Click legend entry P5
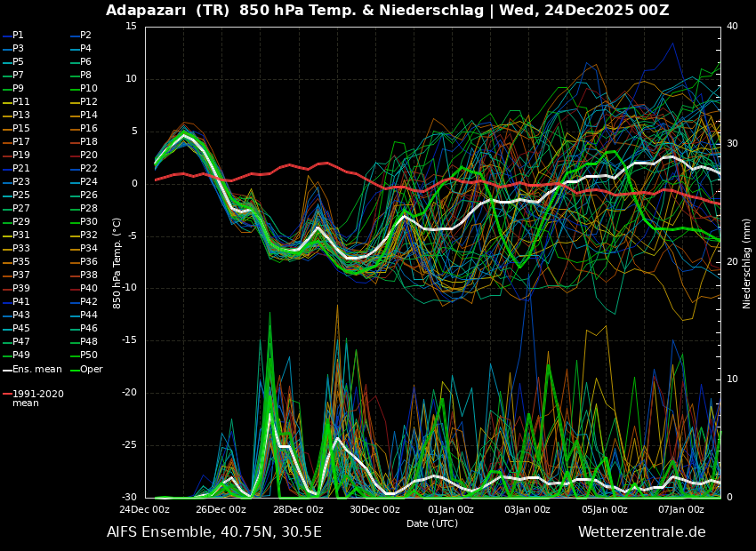Viewport: 756px width, 551px height. (x=13, y=61)
